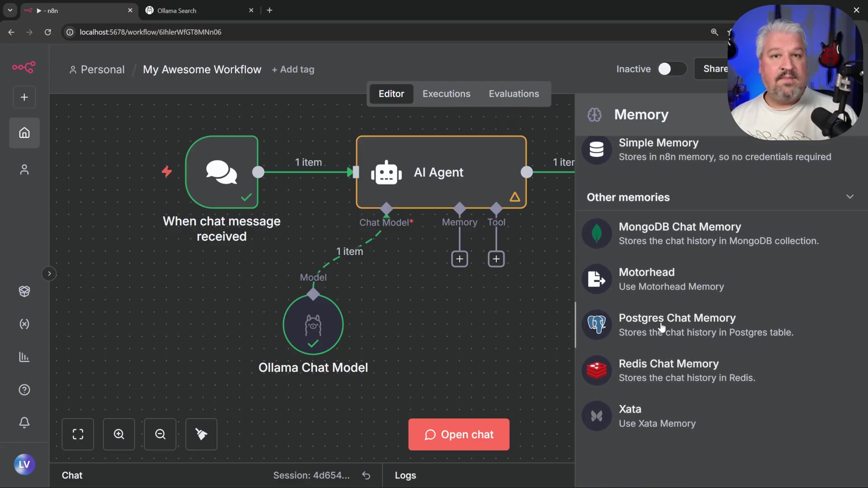Open the Templates cube icon in sidebar

point(24,291)
